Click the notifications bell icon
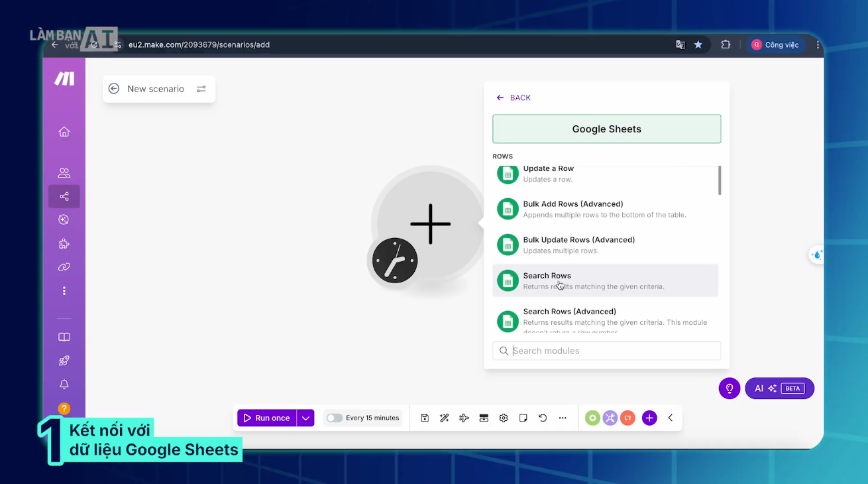The height and width of the screenshot is (484, 868). (64, 385)
